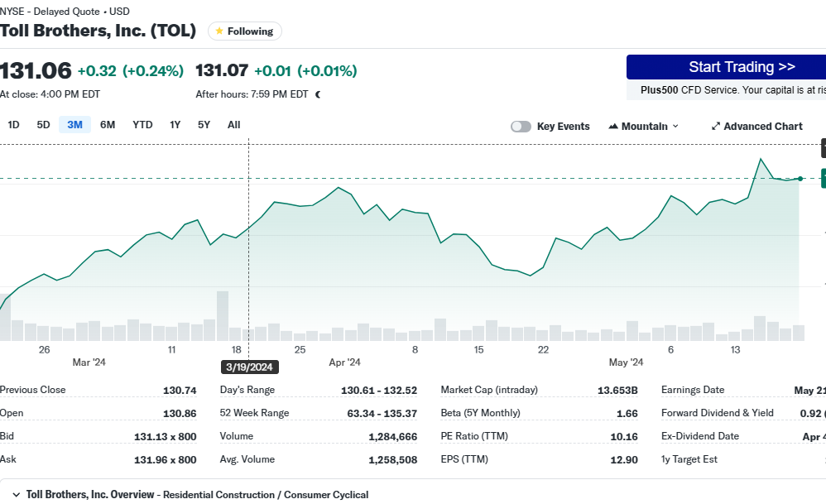The width and height of the screenshot is (826, 504).
Task: Click the end-of-line price dot on chart
Action: coord(800,179)
